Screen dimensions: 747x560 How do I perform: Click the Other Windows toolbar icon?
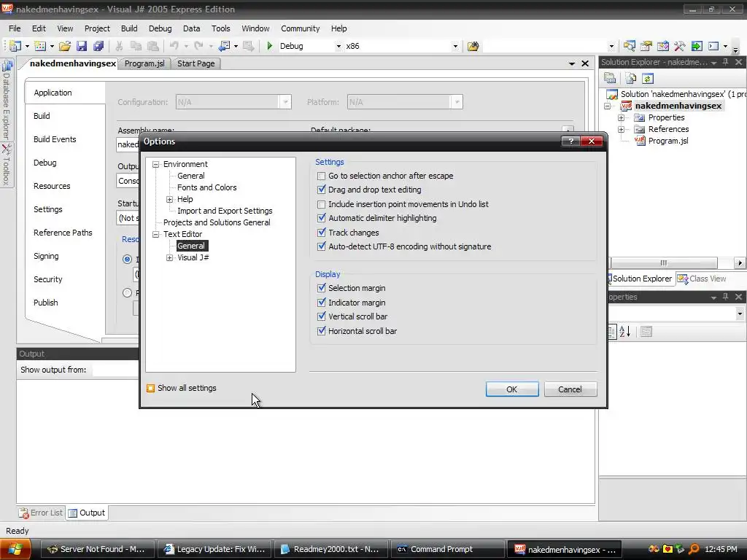[713, 46]
